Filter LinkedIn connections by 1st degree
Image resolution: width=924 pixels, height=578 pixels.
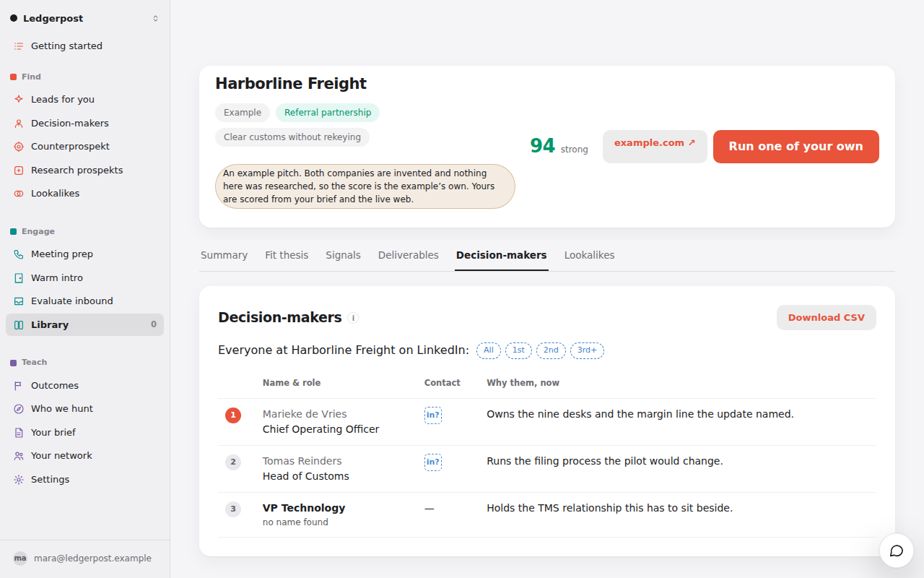tap(519, 350)
